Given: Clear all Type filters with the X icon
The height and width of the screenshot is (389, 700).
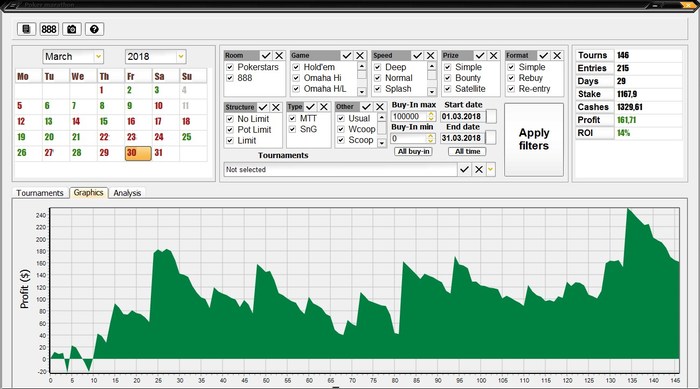Looking at the screenshot, I should (x=324, y=107).
